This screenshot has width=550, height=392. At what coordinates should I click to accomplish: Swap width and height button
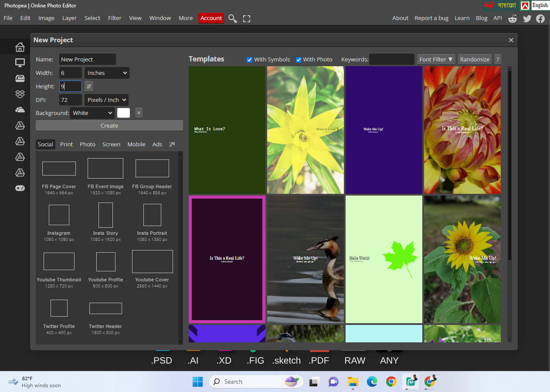tap(89, 86)
